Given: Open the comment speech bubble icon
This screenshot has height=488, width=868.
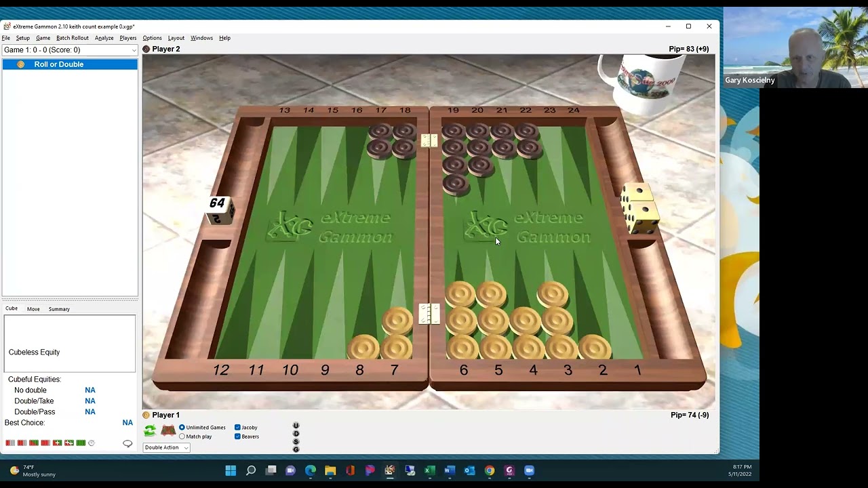Looking at the screenshot, I should coord(127,443).
